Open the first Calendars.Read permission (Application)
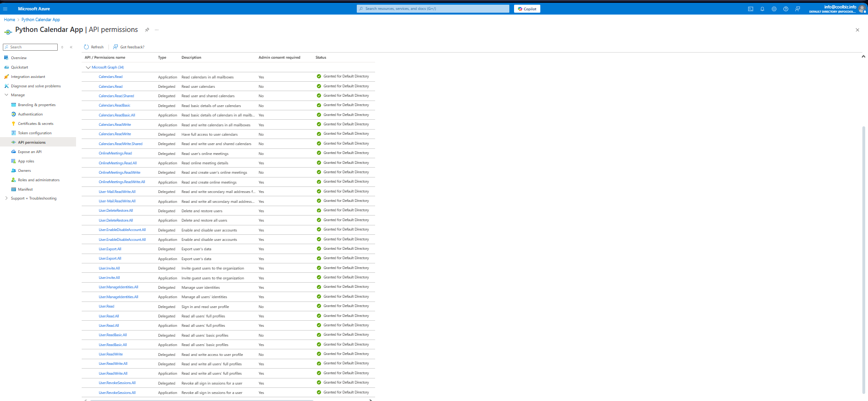Viewport: 868px width, 401px height. pos(110,77)
